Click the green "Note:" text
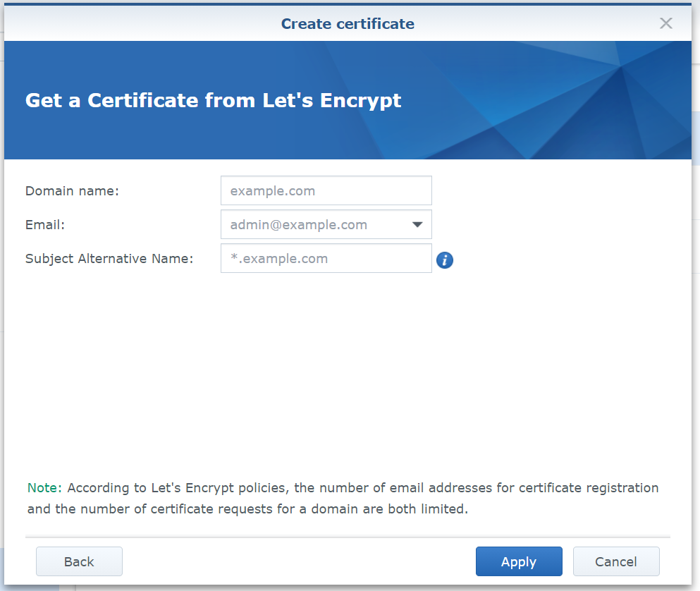The image size is (700, 591). click(x=44, y=488)
